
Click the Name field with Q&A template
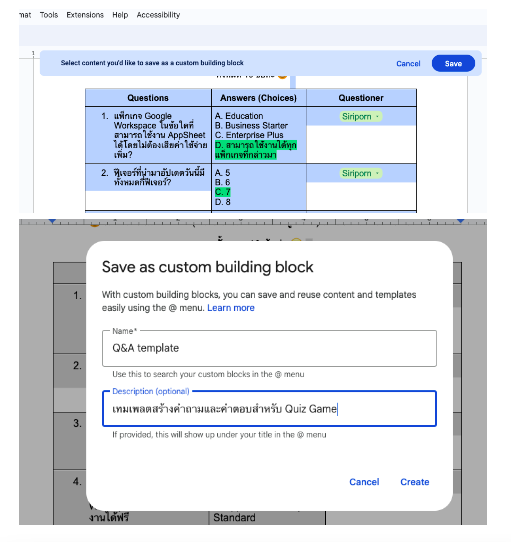point(269,348)
